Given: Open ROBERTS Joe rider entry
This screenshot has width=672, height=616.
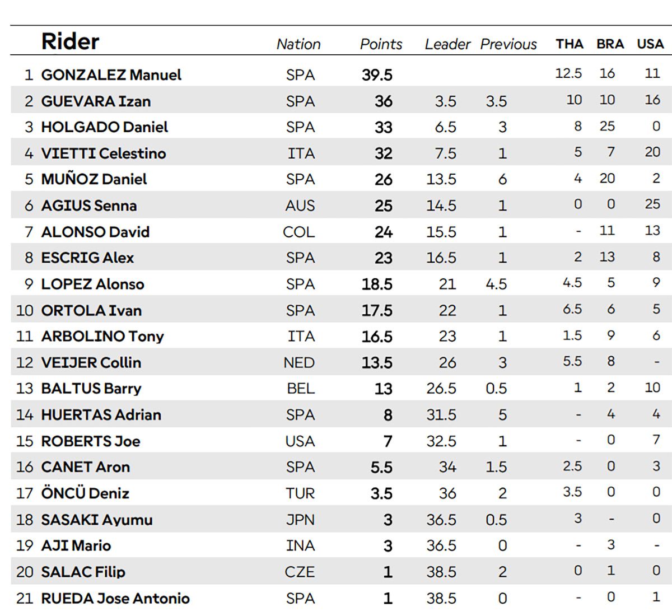Looking at the screenshot, I should pyautogui.click(x=91, y=441).
